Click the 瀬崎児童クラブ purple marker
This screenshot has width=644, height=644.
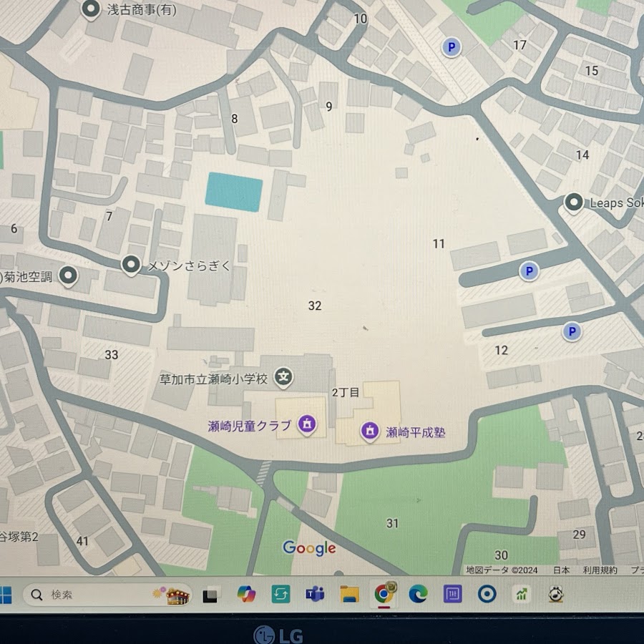pyautogui.click(x=307, y=424)
